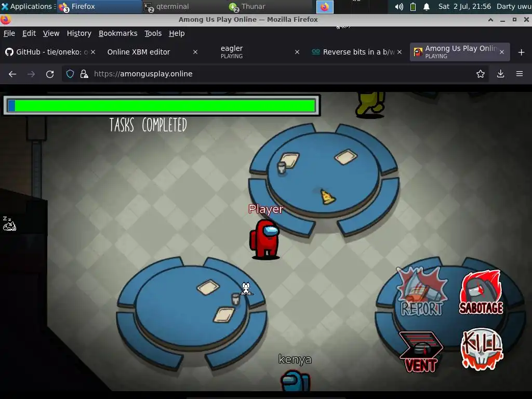This screenshot has height=399, width=532.
Task: Open the Firefox downloads panel
Action: tap(500, 74)
